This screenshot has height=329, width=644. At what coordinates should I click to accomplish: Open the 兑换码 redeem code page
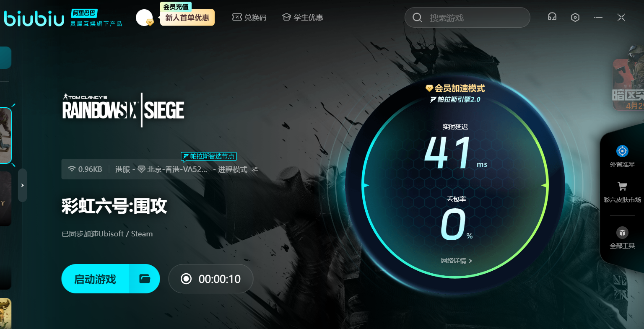[x=249, y=18]
